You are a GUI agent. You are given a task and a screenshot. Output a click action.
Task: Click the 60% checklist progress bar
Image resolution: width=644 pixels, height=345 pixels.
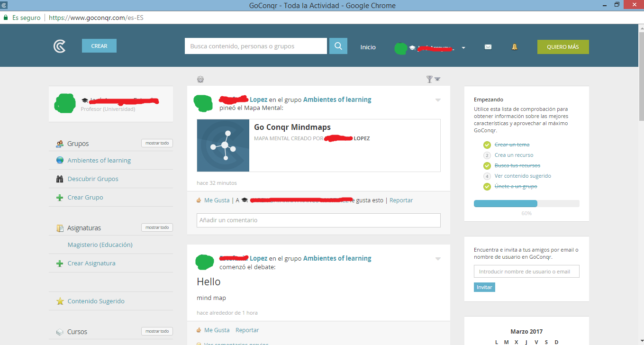coord(526,203)
